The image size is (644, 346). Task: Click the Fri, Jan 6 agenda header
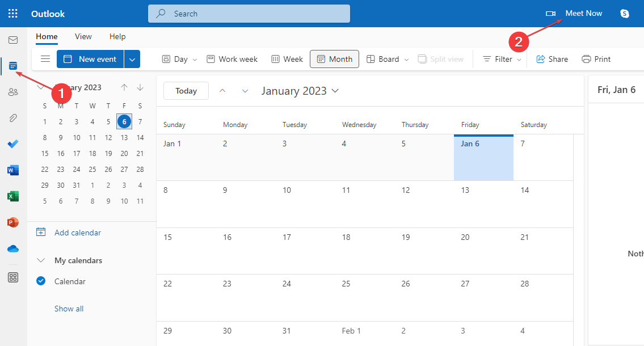pos(617,90)
